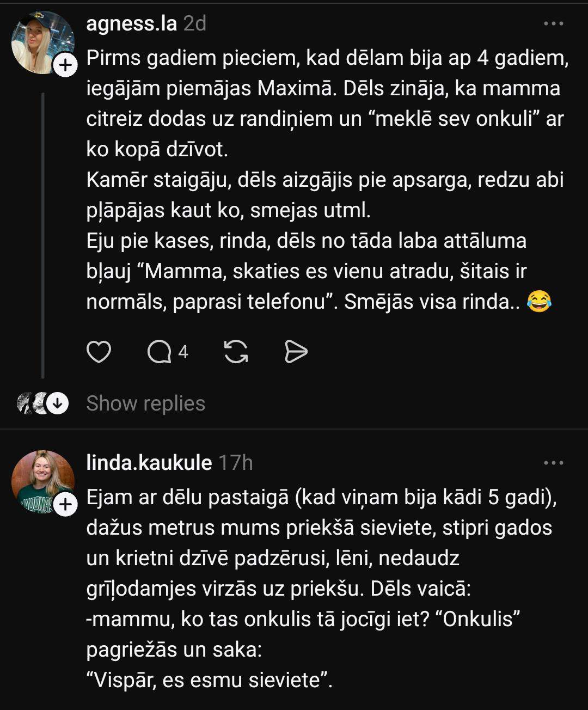
Task: View agness.la profile picture
Action: point(42,42)
